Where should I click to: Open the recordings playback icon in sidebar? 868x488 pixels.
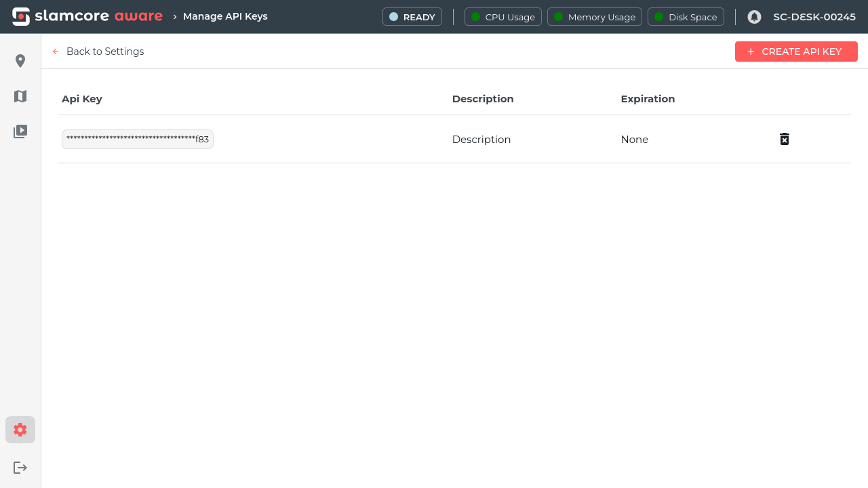[20, 131]
